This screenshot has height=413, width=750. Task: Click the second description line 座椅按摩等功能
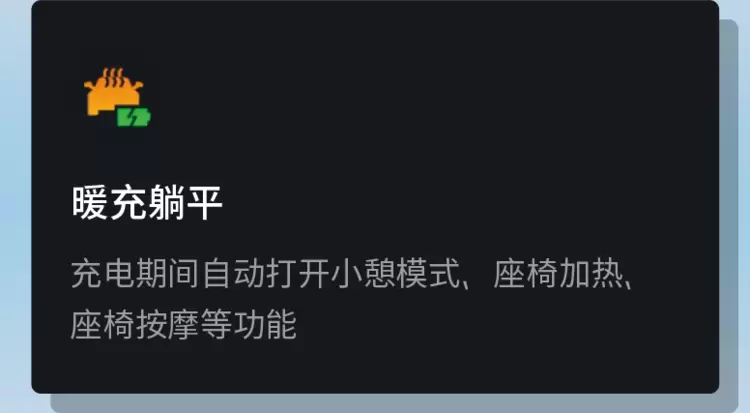click(x=184, y=324)
